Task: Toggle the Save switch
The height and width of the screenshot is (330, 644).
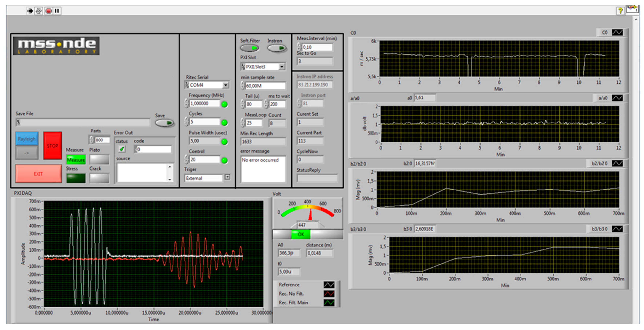Action: [x=164, y=123]
